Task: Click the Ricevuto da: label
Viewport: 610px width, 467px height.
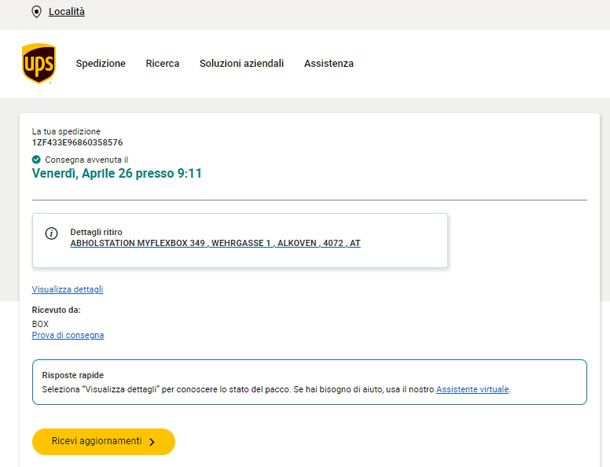Action: [56, 310]
